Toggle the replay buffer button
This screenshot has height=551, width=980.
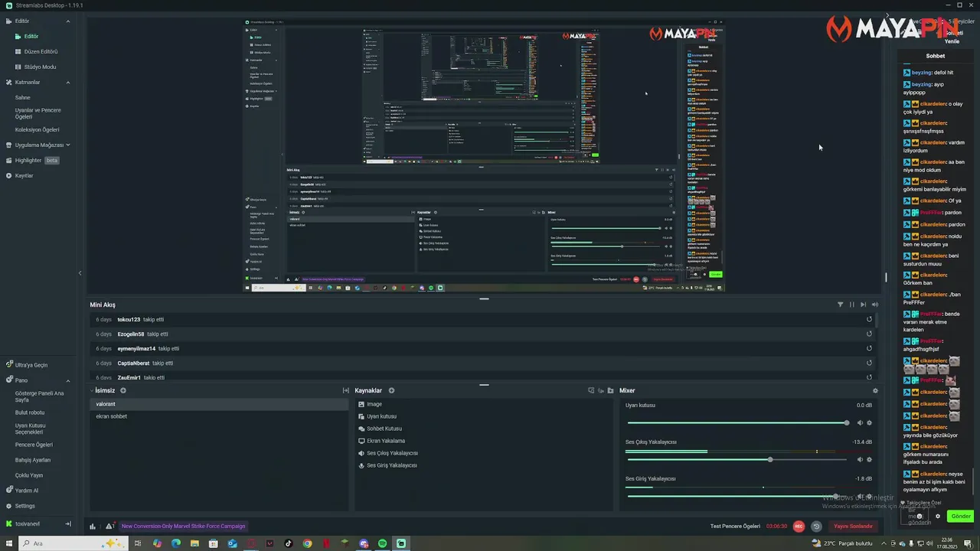(816, 526)
